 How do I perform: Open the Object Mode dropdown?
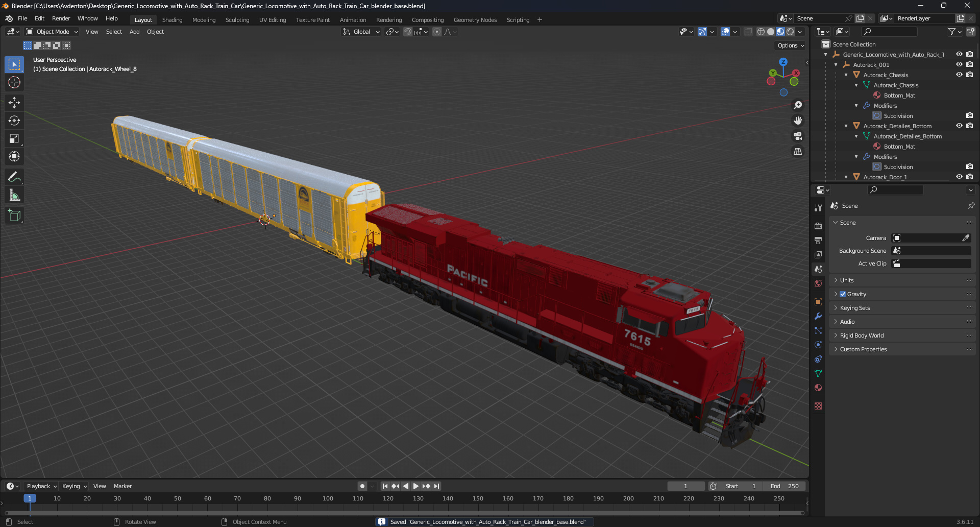53,32
